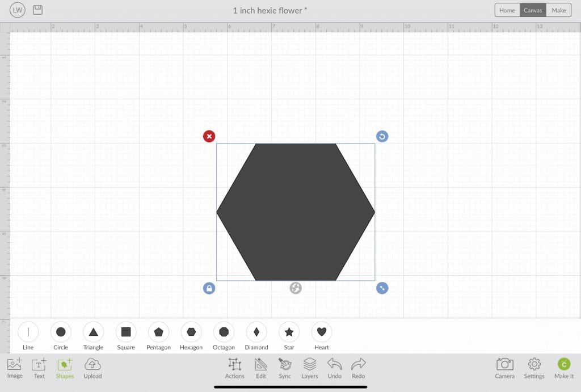This screenshot has width=581, height=392.
Task: Insert a Heart shape
Action: pyautogui.click(x=322, y=336)
